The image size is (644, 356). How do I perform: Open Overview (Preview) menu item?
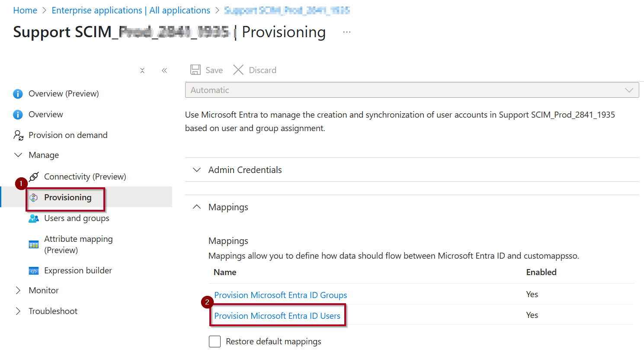pos(64,94)
